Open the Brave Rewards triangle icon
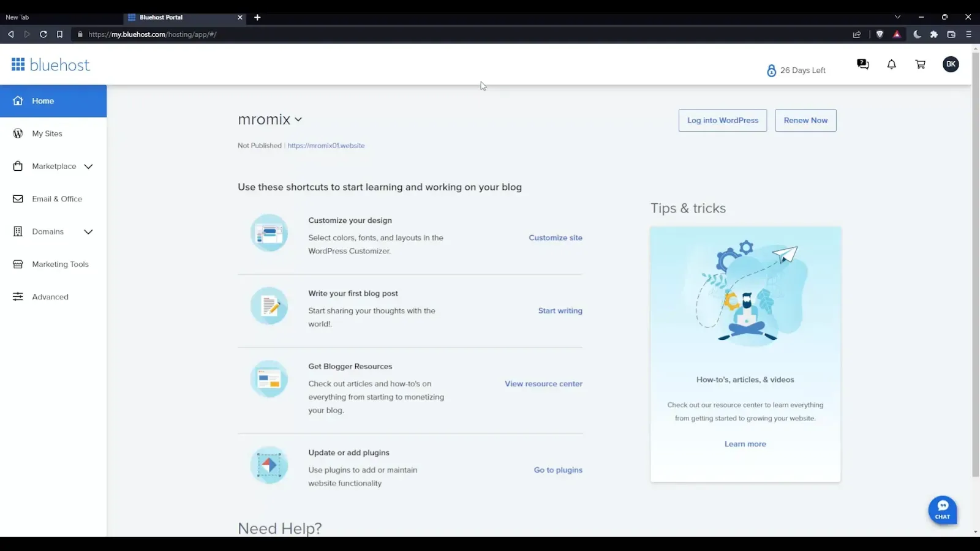The image size is (980, 551). (x=897, y=34)
